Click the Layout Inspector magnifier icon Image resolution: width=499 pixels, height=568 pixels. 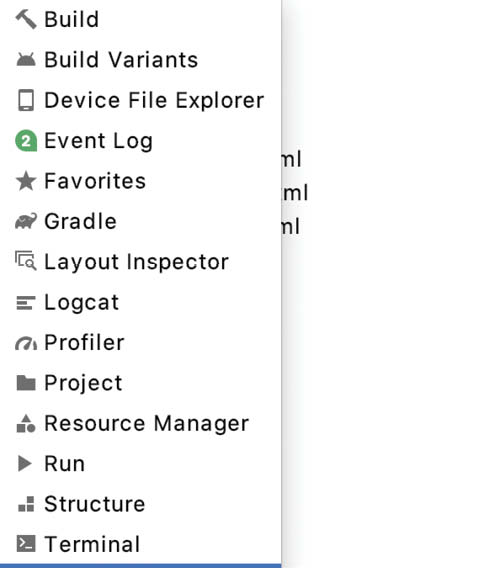pyautogui.click(x=26, y=261)
